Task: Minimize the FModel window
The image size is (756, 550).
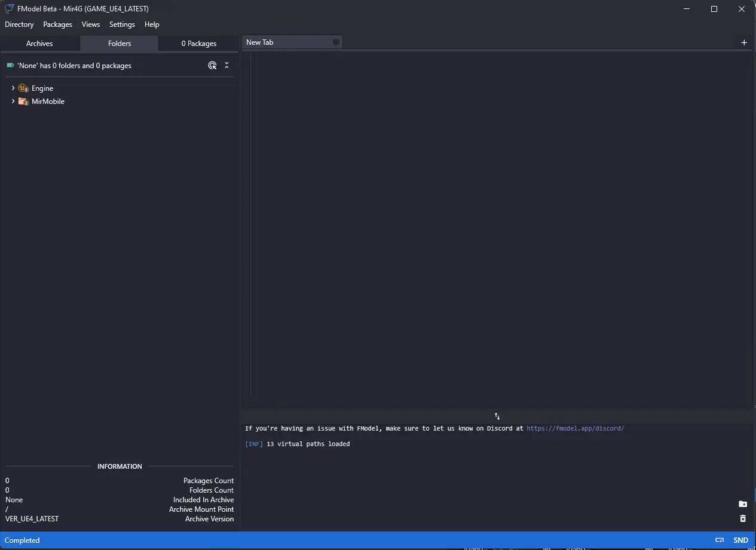Action: pyautogui.click(x=687, y=9)
